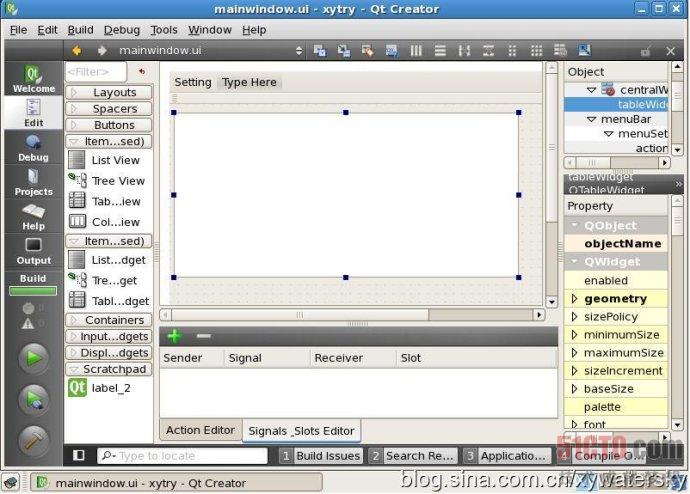
Task: Apply grid layout
Action: coord(536,51)
